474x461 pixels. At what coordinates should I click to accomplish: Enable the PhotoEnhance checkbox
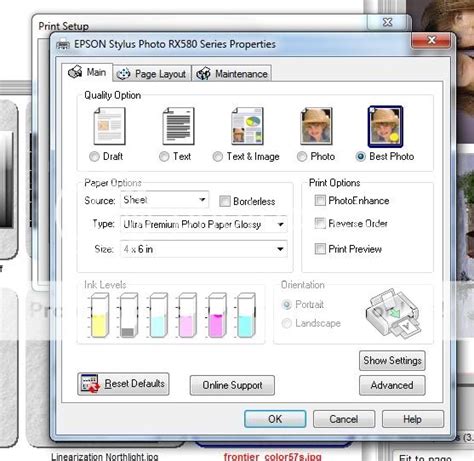tap(320, 200)
